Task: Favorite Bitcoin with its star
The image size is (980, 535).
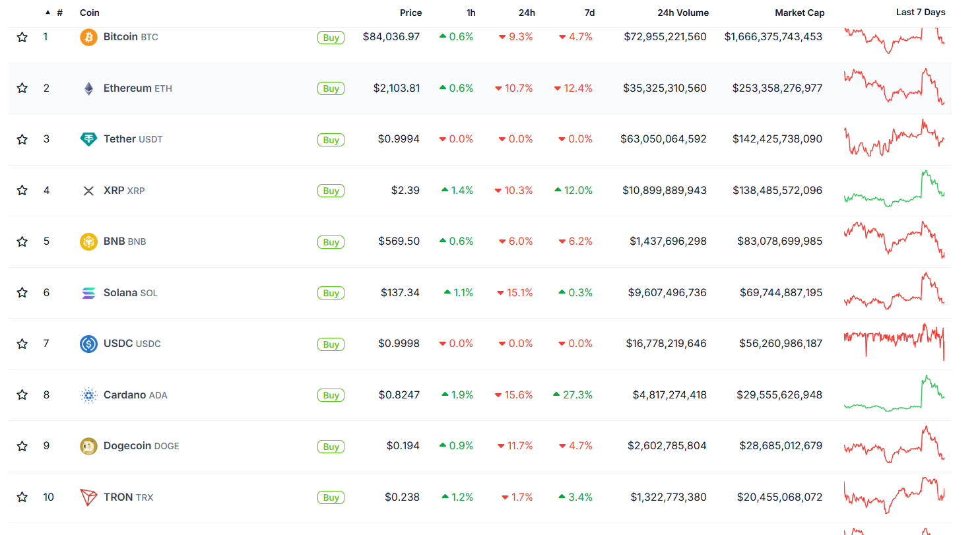Action: (x=22, y=37)
